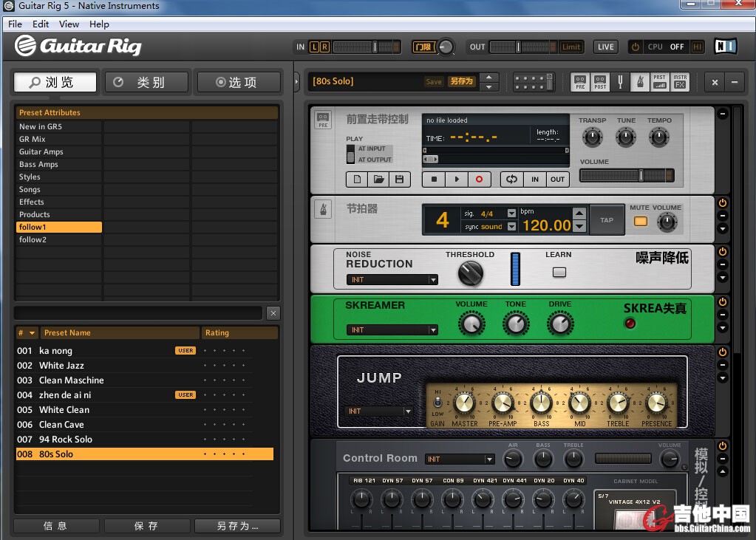Toggle power for the Metronome module

tap(722, 203)
